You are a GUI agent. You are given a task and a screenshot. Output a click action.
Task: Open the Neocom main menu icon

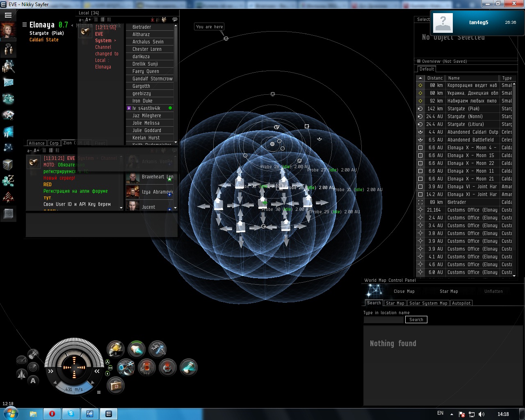[x=8, y=16]
